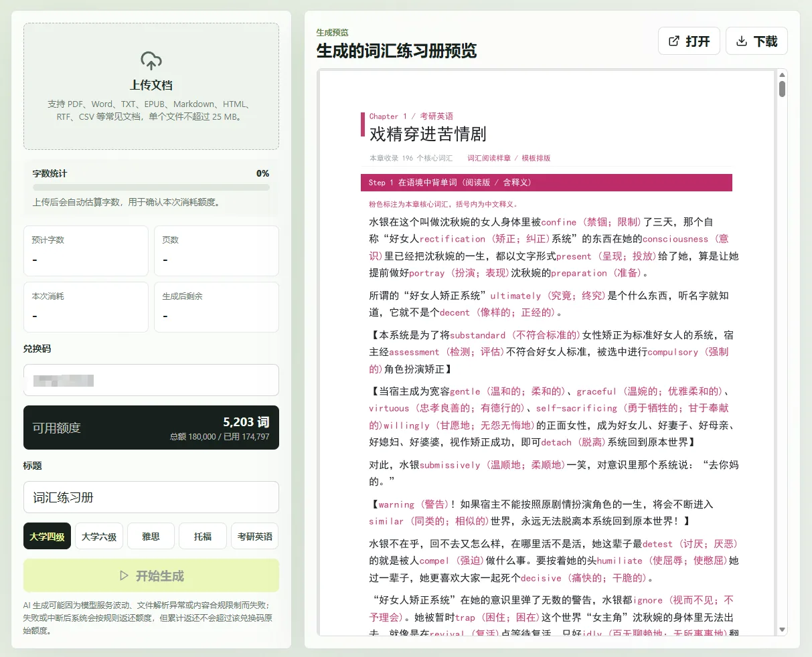Click the highlighted word ultimately
Viewport: 812px width, 657px height.
[x=515, y=296]
